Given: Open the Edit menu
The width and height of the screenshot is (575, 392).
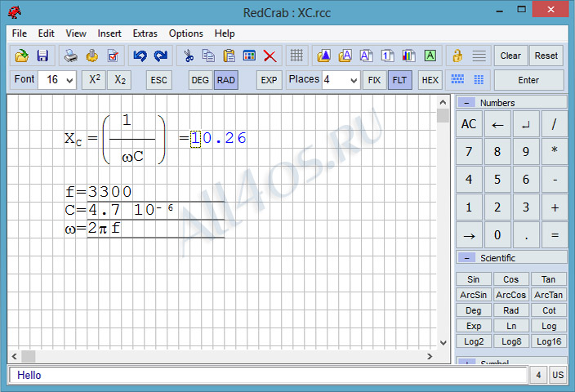Looking at the screenshot, I should coord(47,33).
